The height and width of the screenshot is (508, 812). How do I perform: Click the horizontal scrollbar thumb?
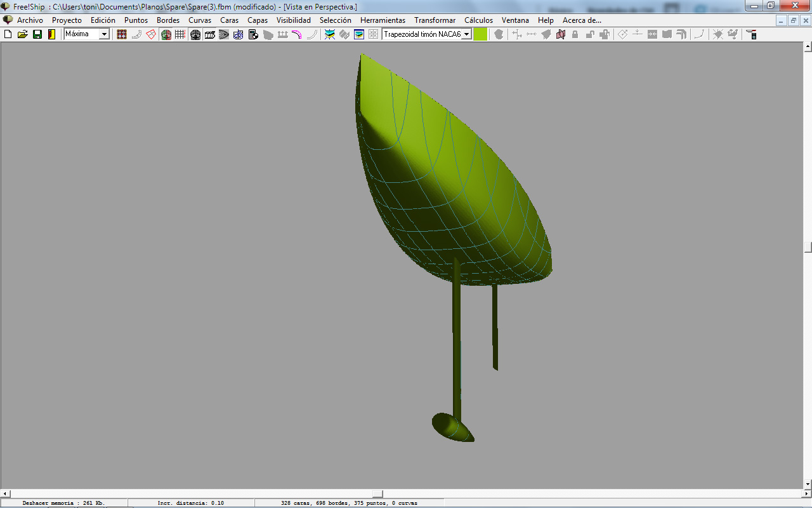377,493
